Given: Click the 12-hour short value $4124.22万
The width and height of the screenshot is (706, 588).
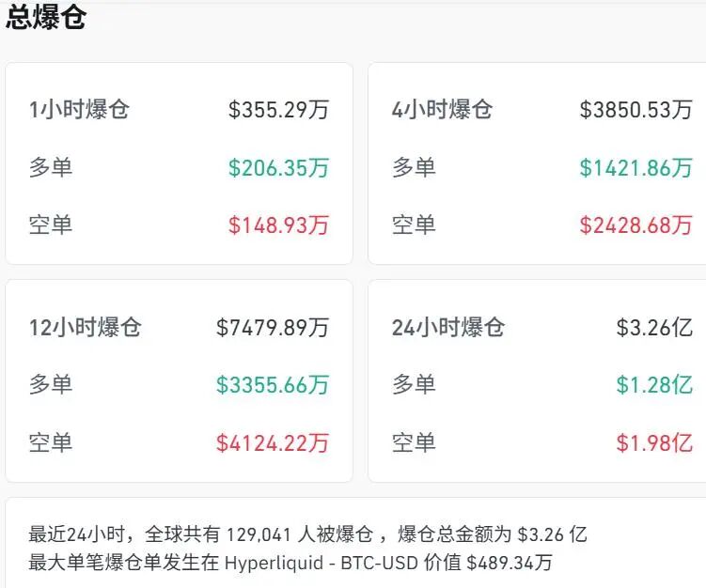Looking at the screenshot, I should [273, 442].
